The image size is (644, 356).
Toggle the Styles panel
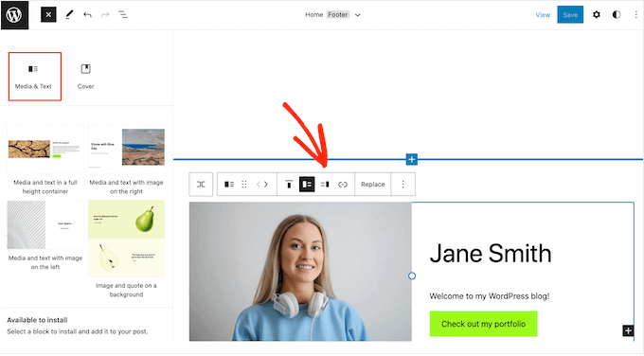coord(617,15)
